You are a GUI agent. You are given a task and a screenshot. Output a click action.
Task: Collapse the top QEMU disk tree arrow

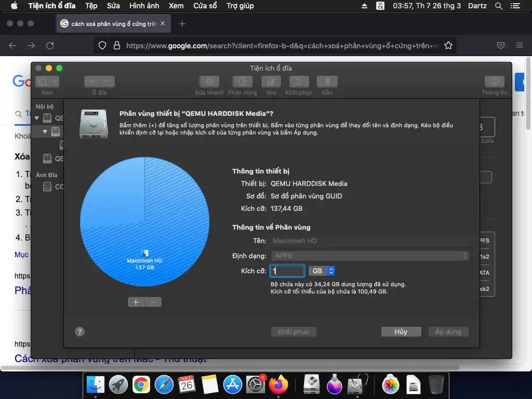coord(37,118)
